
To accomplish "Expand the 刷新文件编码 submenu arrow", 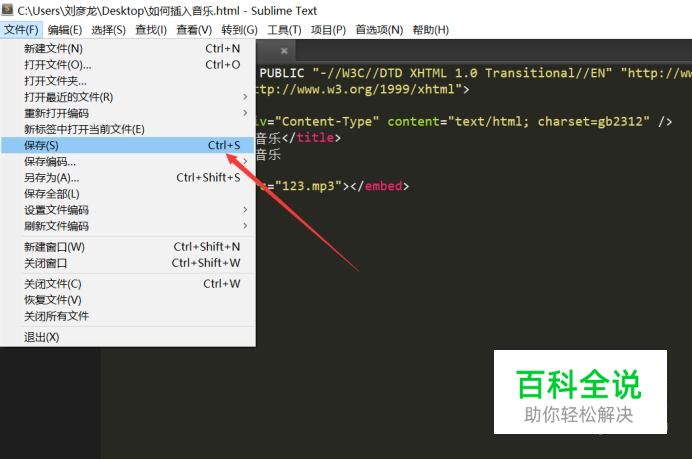I will click(x=245, y=226).
